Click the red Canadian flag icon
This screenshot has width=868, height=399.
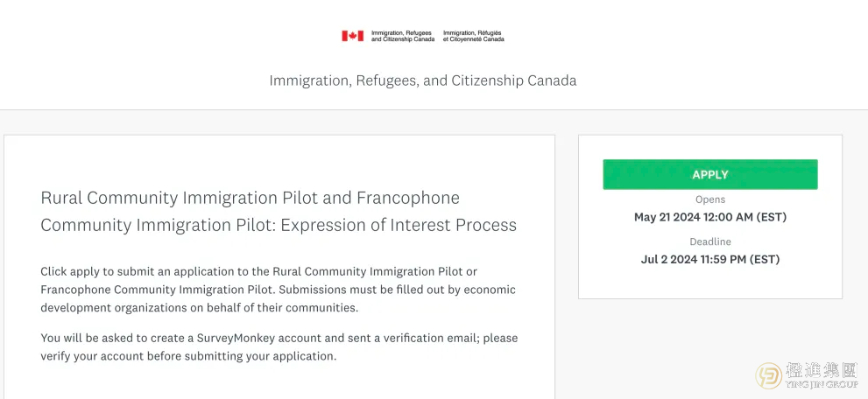click(353, 36)
